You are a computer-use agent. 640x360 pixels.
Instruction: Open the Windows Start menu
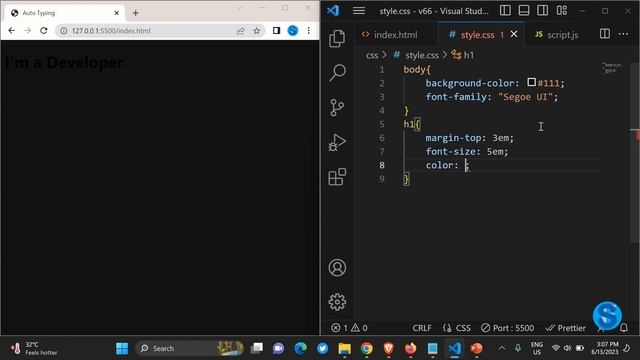point(122,349)
